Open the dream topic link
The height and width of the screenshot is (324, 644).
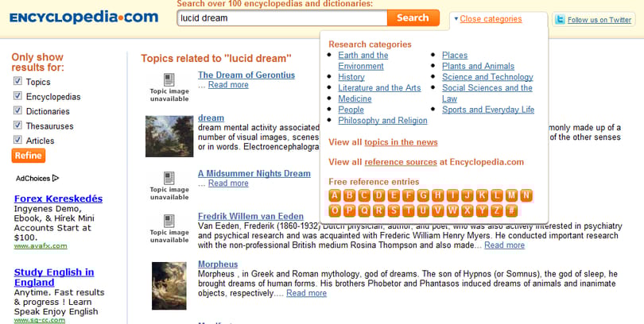[211, 118]
